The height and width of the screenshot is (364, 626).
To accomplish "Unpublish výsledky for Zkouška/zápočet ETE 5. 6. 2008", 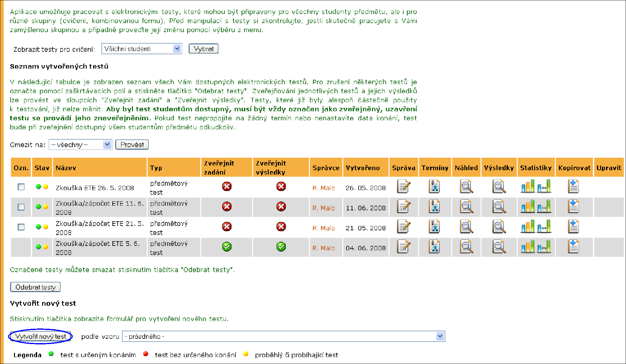I will (x=281, y=247).
